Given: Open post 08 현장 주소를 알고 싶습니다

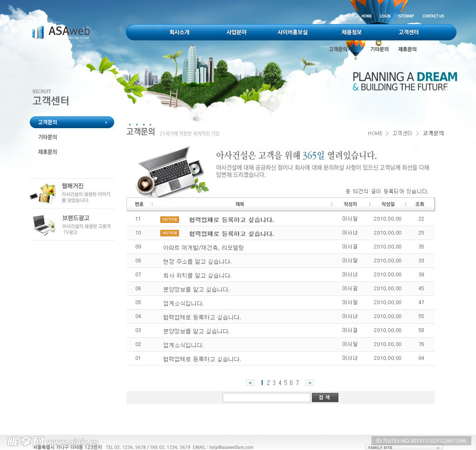Looking at the screenshot, I should 197,261.
